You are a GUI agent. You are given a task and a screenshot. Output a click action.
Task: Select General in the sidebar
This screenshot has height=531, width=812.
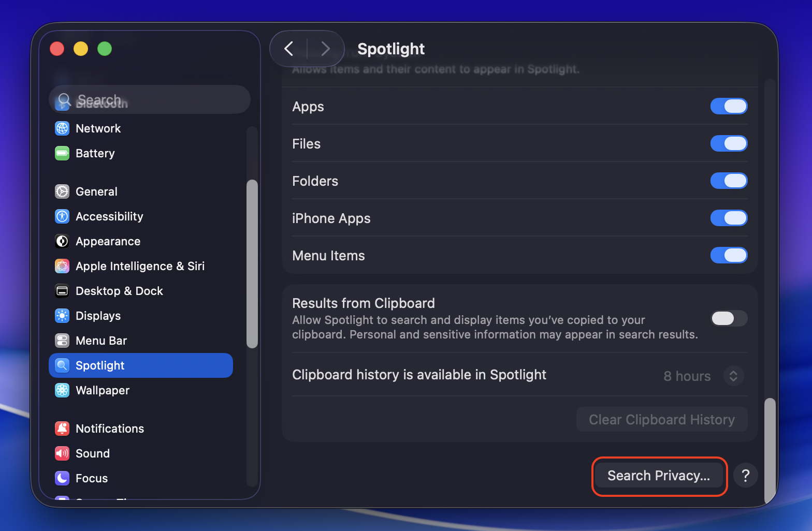coord(141,191)
